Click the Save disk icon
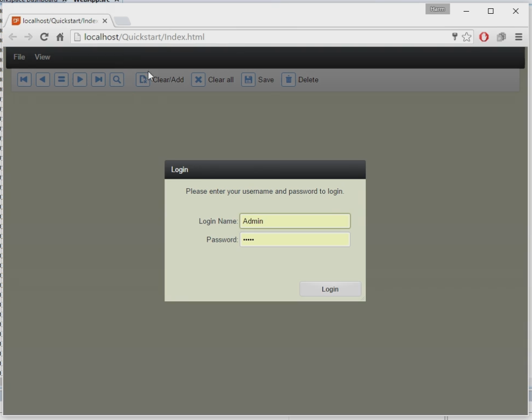Screen dimensions: 532x420 pos(248,79)
